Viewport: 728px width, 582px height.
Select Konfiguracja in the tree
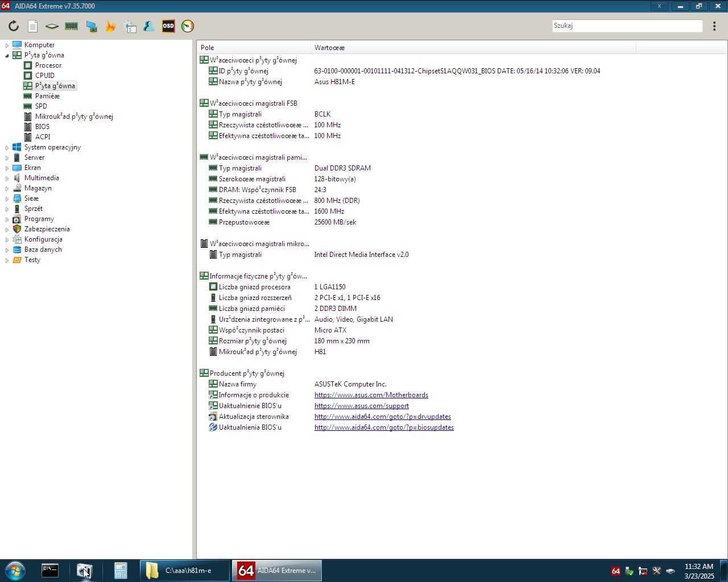(x=43, y=239)
